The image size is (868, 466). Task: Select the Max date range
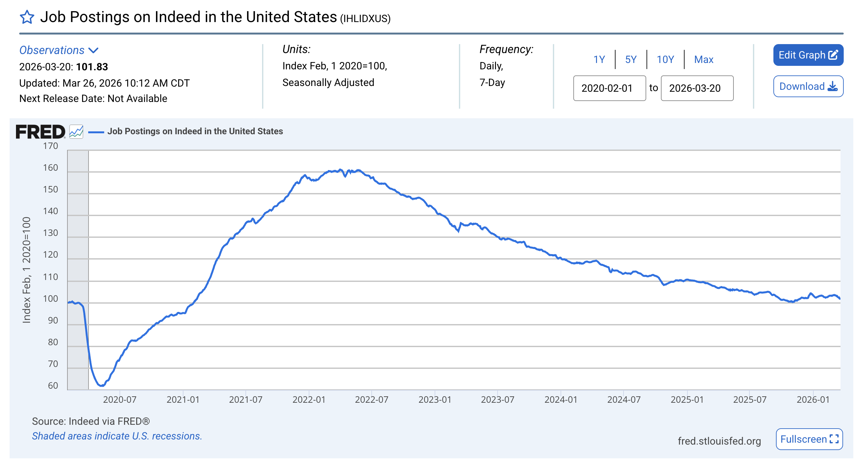[703, 60]
